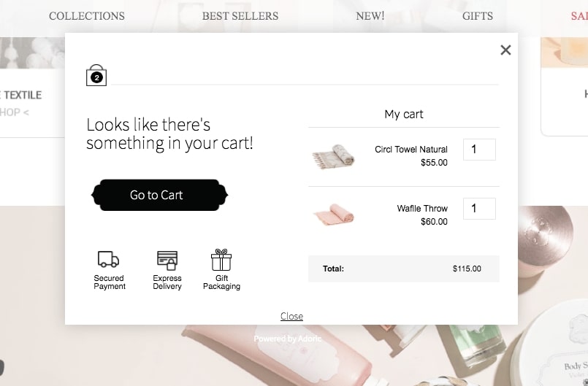Go to the New! section
This screenshot has height=386, width=588.
pyautogui.click(x=370, y=15)
